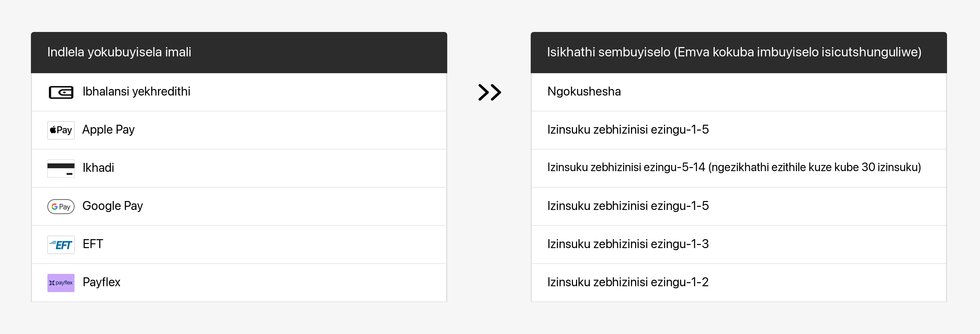Select the Ibhalansi yekhredithi row label
Screen dimensions: 980x334
[136, 92]
